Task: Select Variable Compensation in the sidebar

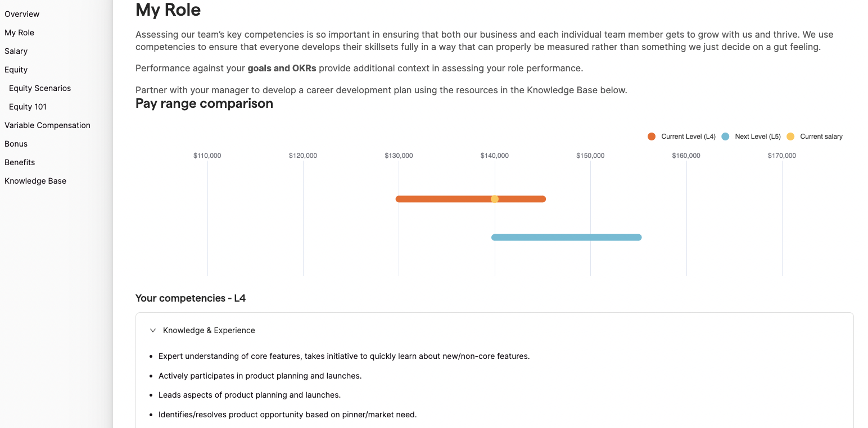Action: tap(47, 125)
